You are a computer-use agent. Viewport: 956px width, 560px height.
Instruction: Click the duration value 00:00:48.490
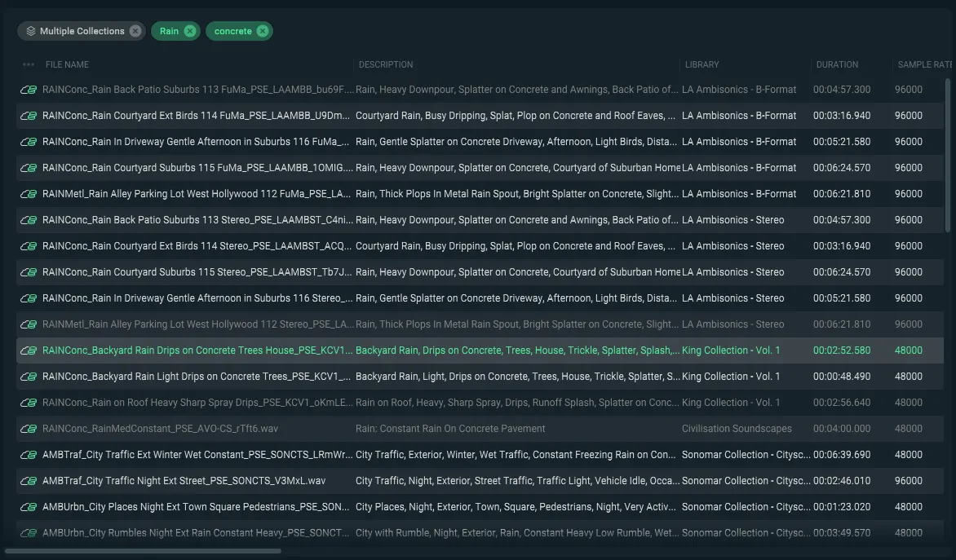coord(842,377)
